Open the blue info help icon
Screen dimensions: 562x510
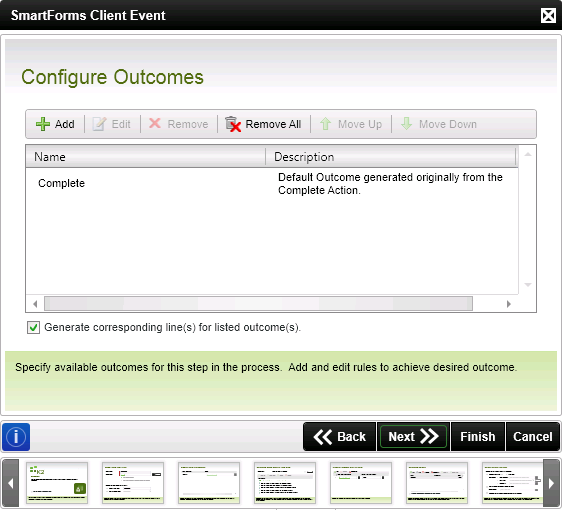16,437
